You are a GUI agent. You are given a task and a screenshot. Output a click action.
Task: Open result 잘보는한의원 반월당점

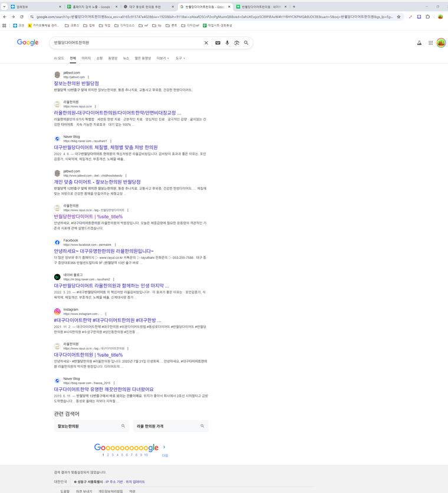click(x=77, y=83)
